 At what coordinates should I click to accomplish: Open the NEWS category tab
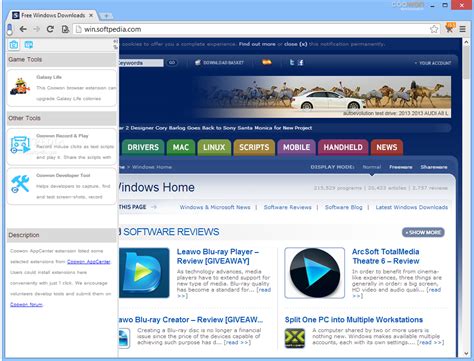click(x=387, y=147)
